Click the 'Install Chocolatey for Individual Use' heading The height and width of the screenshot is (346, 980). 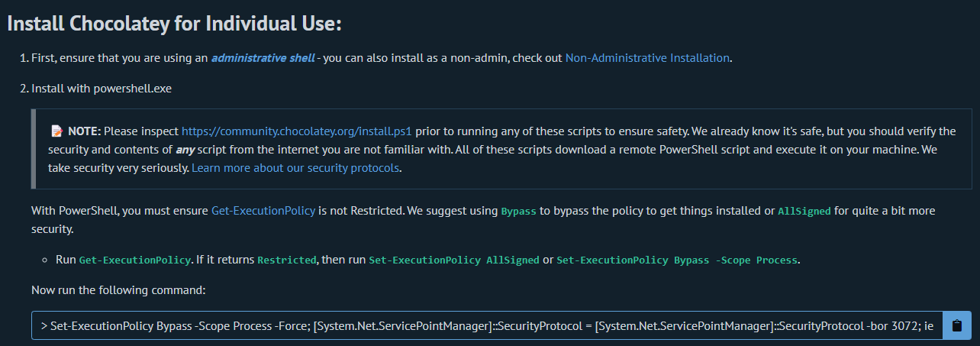click(174, 23)
